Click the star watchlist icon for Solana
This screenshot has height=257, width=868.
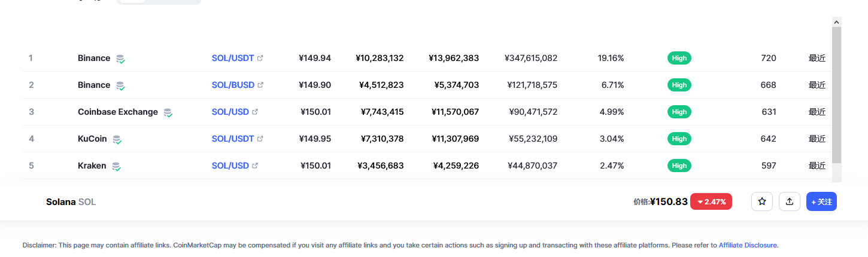point(762,202)
